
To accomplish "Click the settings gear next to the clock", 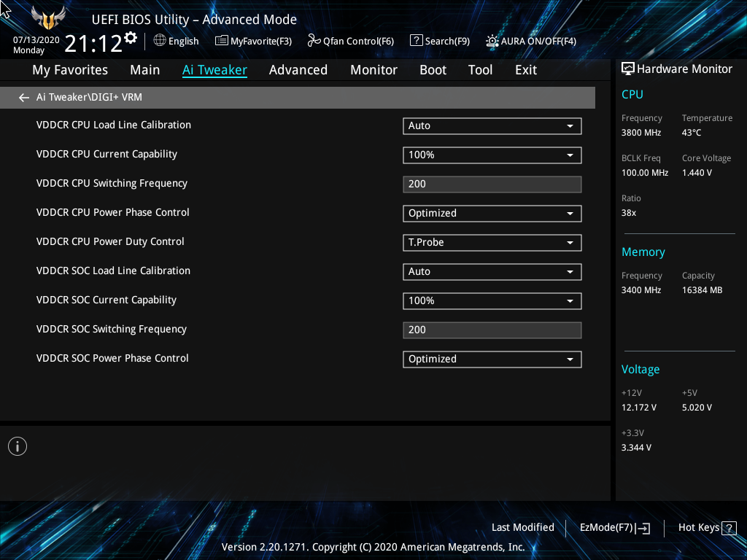I will click(131, 38).
